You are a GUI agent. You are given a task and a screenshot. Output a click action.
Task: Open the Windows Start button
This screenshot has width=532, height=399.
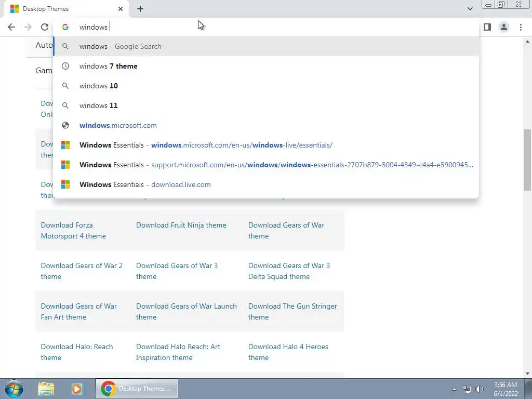(14, 389)
